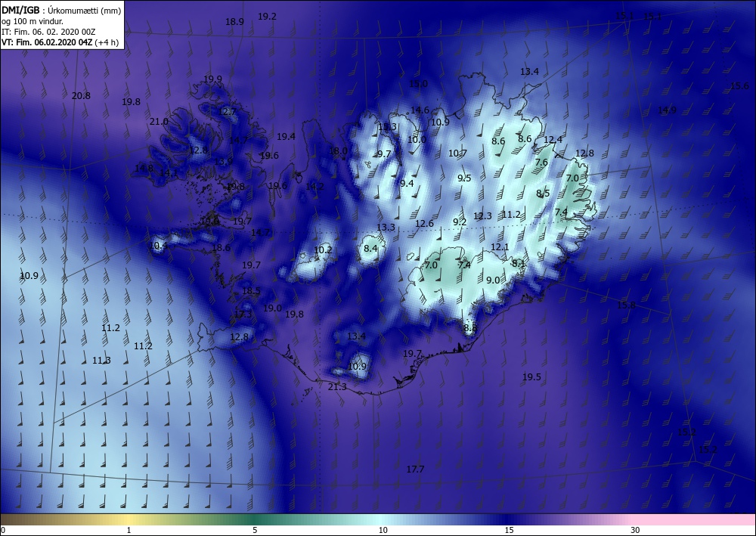756x536 pixels.
Task: Click the 18.9 value label
Action: (235, 21)
